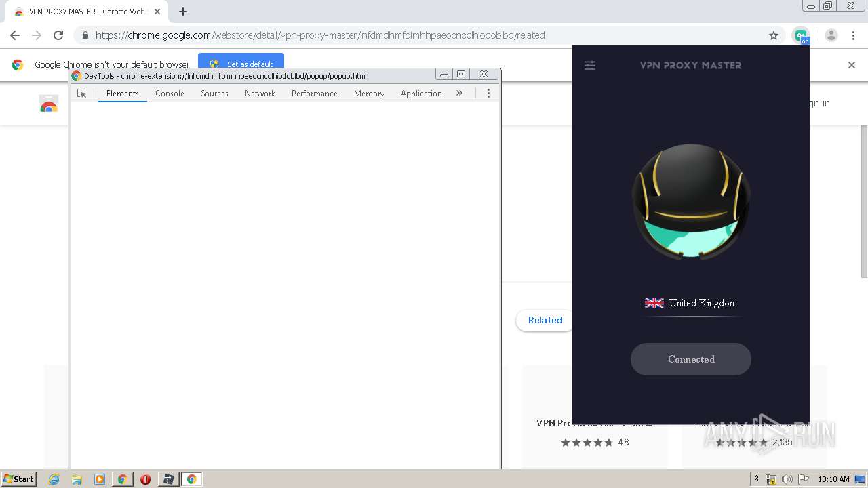This screenshot has width=868, height=488.
Task: Click VPN Proxy Master extension toolbar icon
Action: (x=802, y=36)
